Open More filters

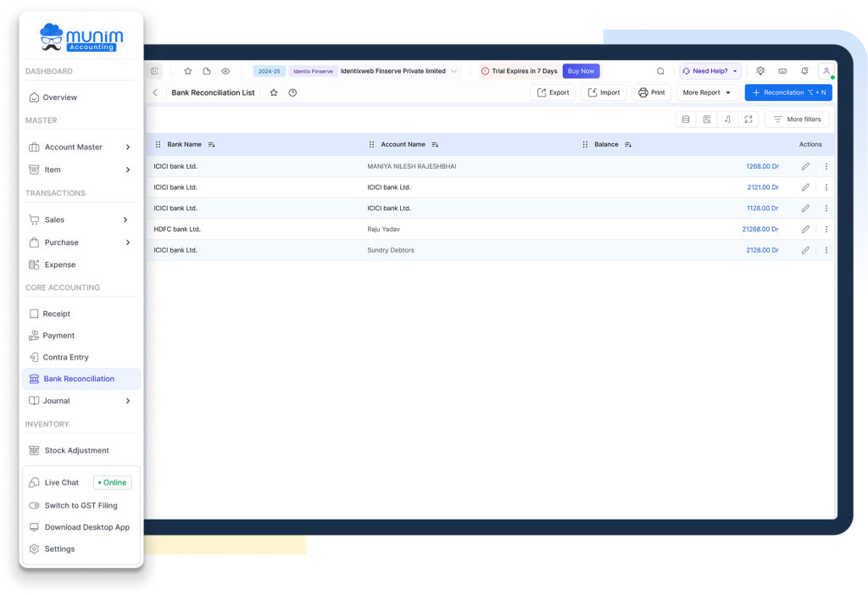coord(797,119)
